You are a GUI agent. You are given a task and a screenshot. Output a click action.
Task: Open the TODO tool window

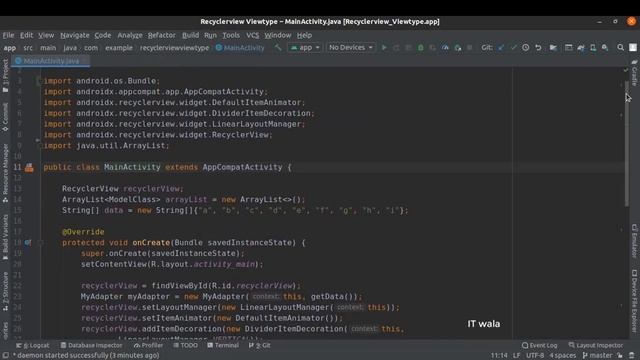185,345
